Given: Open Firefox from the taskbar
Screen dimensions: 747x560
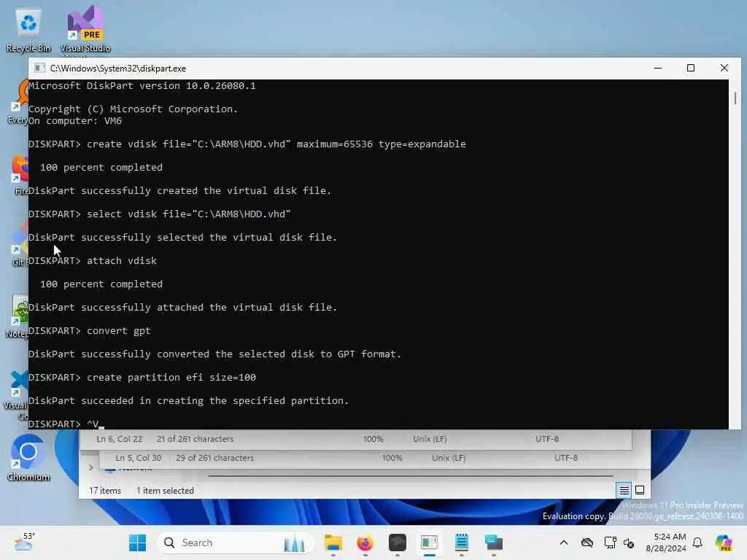Looking at the screenshot, I should coord(365,542).
